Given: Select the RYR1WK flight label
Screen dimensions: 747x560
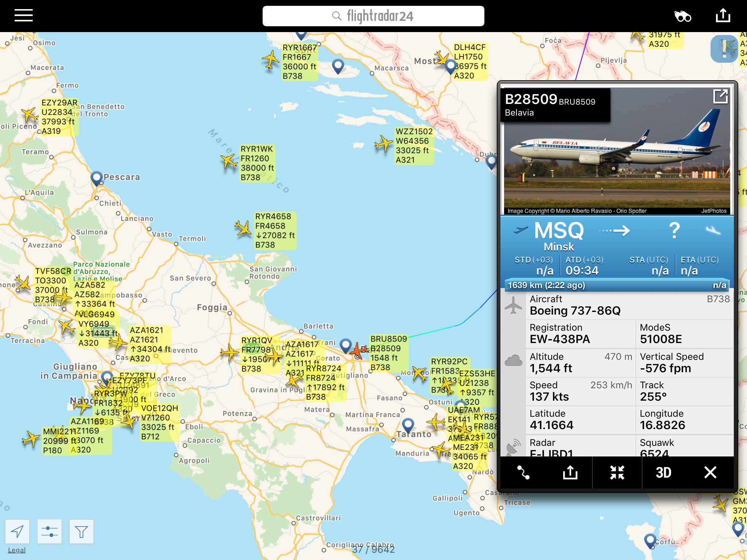Looking at the screenshot, I should [x=257, y=163].
